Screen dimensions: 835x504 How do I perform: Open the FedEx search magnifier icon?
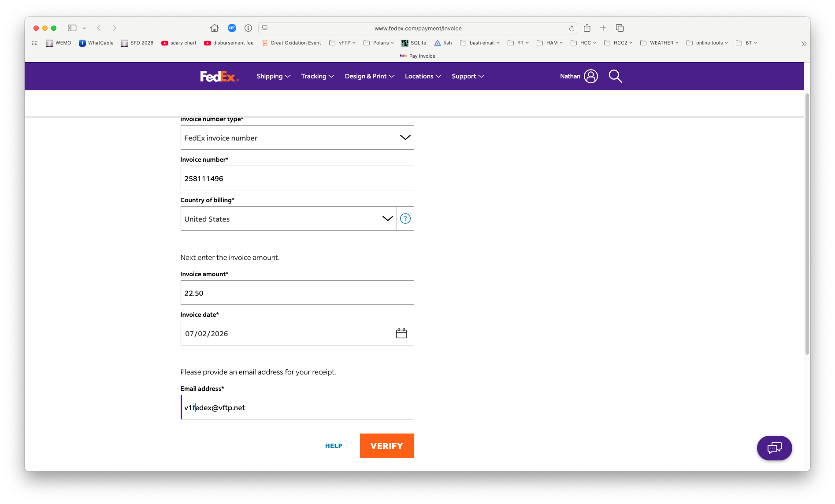615,76
